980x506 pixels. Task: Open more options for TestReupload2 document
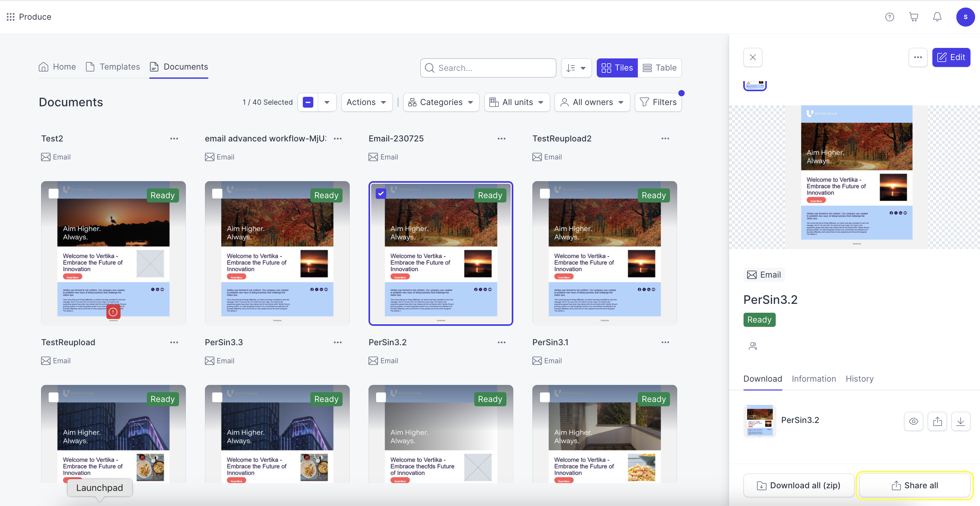pos(665,138)
